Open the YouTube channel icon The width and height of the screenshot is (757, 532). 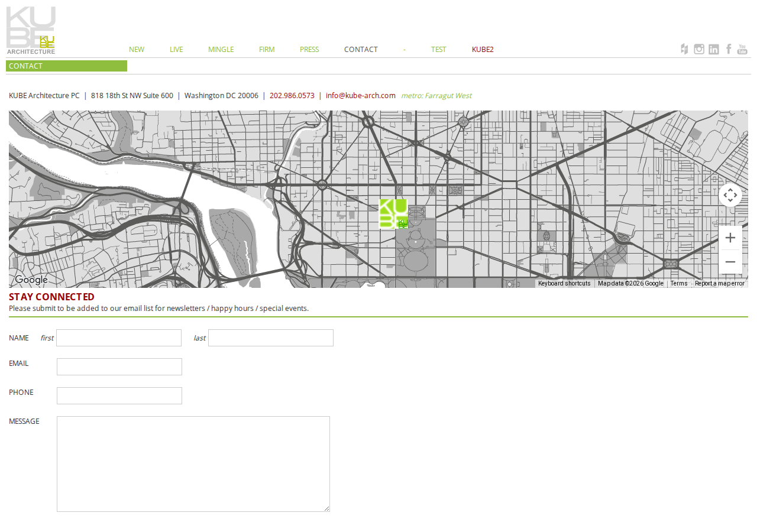point(742,49)
